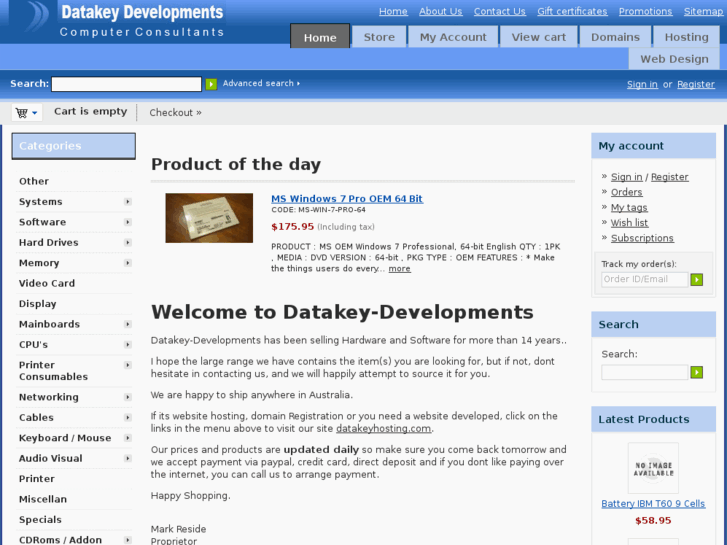The width and height of the screenshot is (727, 545).
Task: Open the Sitemap link
Action: 703,12
